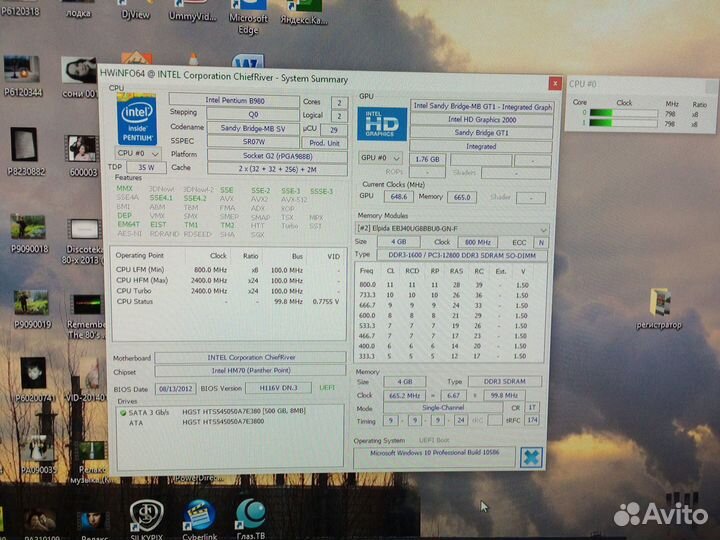Click the green UEFI label
Viewport: 720px width, 540px height.
tap(327, 388)
